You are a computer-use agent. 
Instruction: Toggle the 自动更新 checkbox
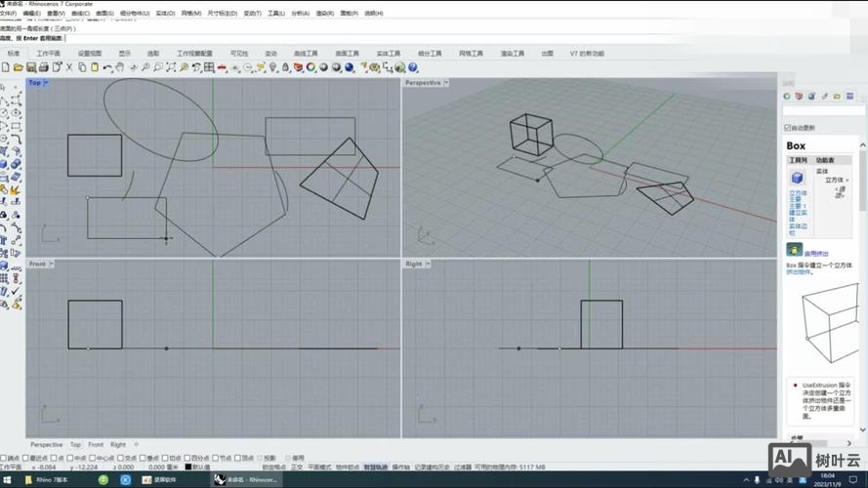[x=788, y=128]
